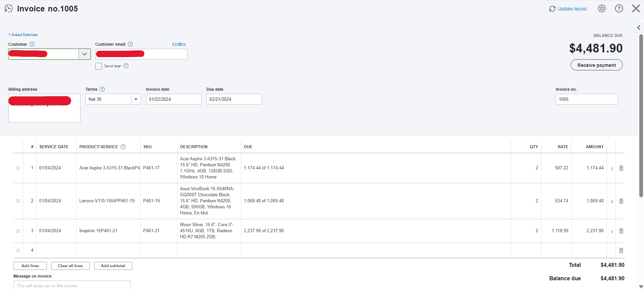Click the Product/Service help icon
Image resolution: width=644 pixels, height=289 pixels.
point(123,147)
